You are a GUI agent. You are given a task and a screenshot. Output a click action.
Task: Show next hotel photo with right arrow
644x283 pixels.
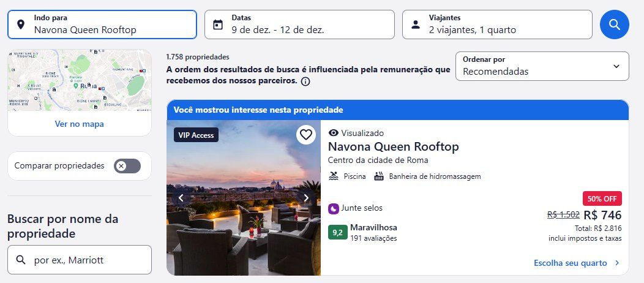306,198
